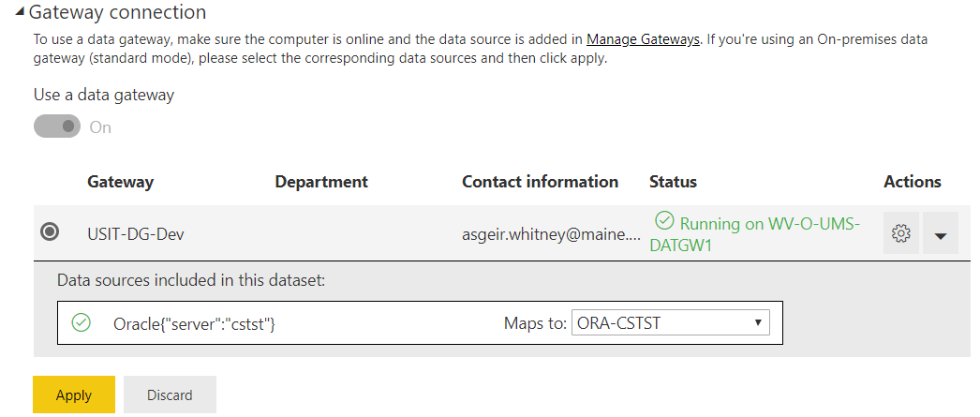Click the Status column header

pos(673,181)
